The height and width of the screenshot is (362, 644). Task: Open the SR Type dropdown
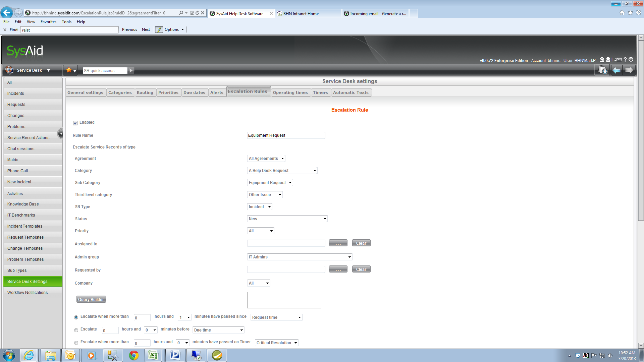[x=260, y=207]
